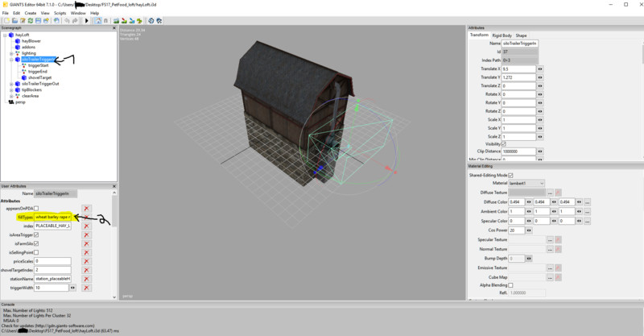The height and width of the screenshot is (336, 644).
Task: Open the Scripts menu
Action: [60, 13]
